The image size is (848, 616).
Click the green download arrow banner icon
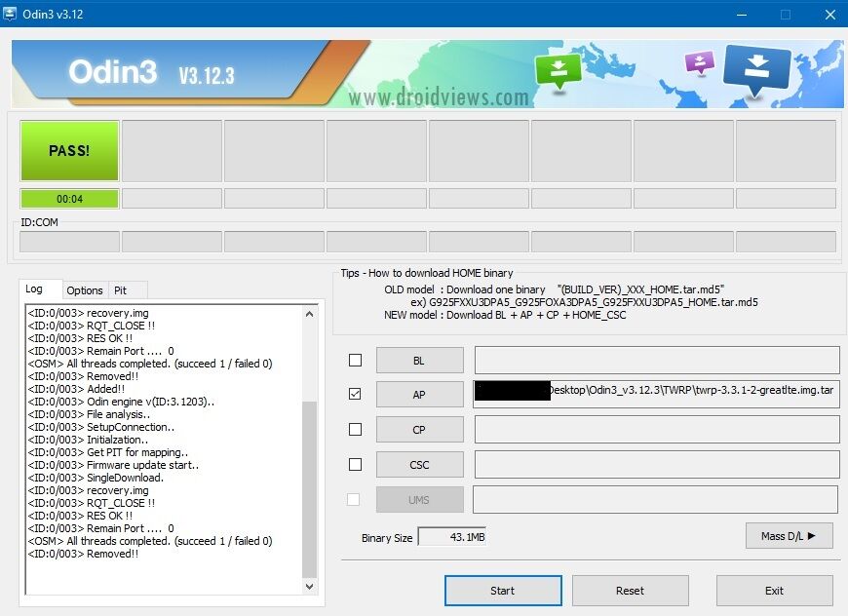(559, 72)
